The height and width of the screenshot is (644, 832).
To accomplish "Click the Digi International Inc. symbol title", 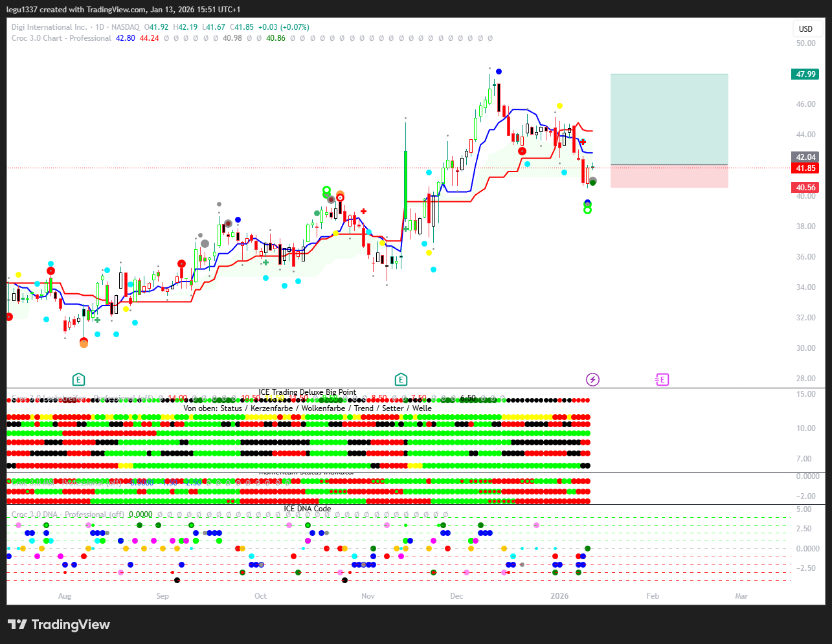I will [49, 27].
